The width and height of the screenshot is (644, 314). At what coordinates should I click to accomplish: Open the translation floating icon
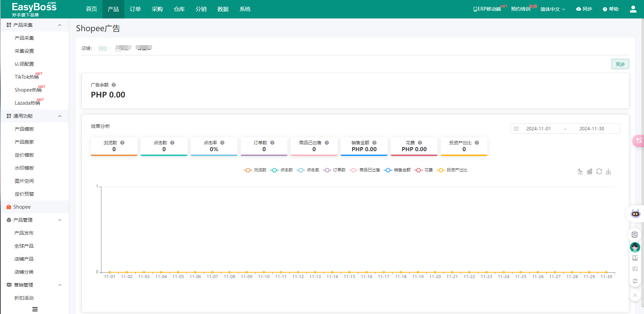[639, 141]
